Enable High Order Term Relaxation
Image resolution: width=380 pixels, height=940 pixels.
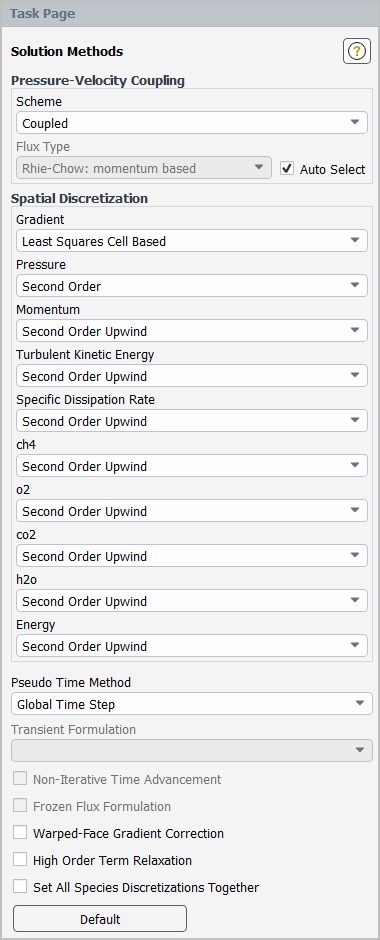(x=20, y=859)
